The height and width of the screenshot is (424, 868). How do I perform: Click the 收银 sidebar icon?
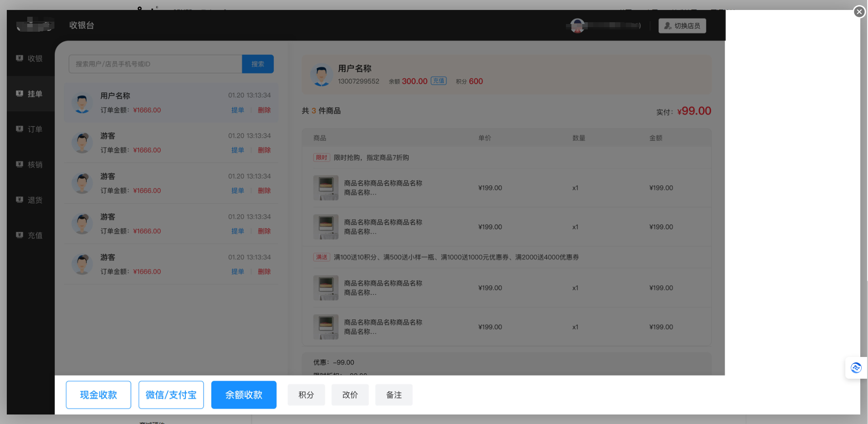point(20,58)
